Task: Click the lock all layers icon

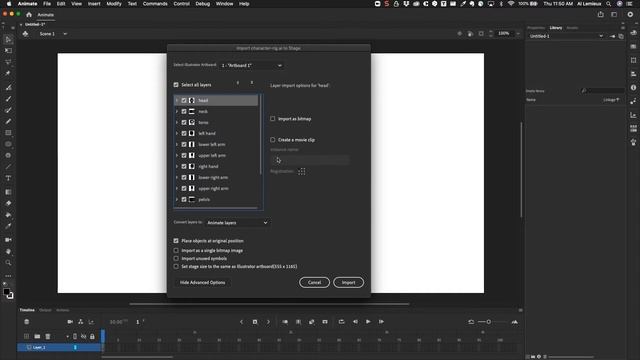Action: pyautogui.click(x=92, y=336)
